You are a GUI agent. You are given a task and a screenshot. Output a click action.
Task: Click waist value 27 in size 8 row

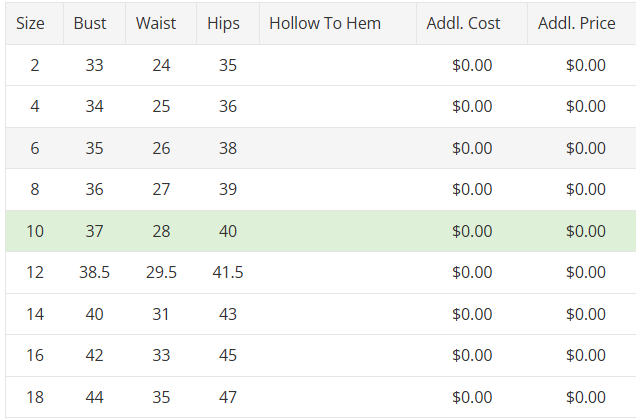click(161, 189)
